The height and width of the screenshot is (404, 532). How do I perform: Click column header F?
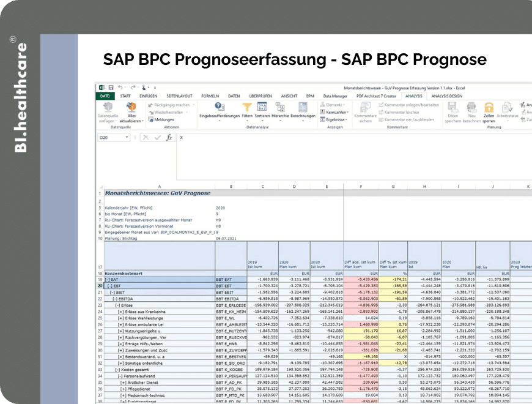(x=361, y=186)
